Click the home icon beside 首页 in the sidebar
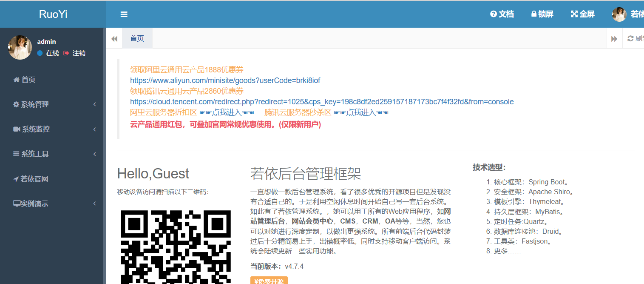Image resolution: width=644 pixels, height=284 pixels. [17, 80]
